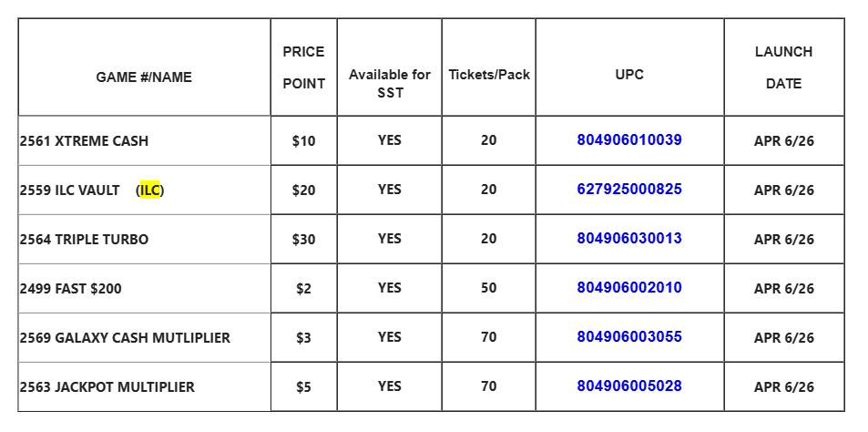
Task: Click the 2499 FAST $200 game name
Action: [70, 289]
